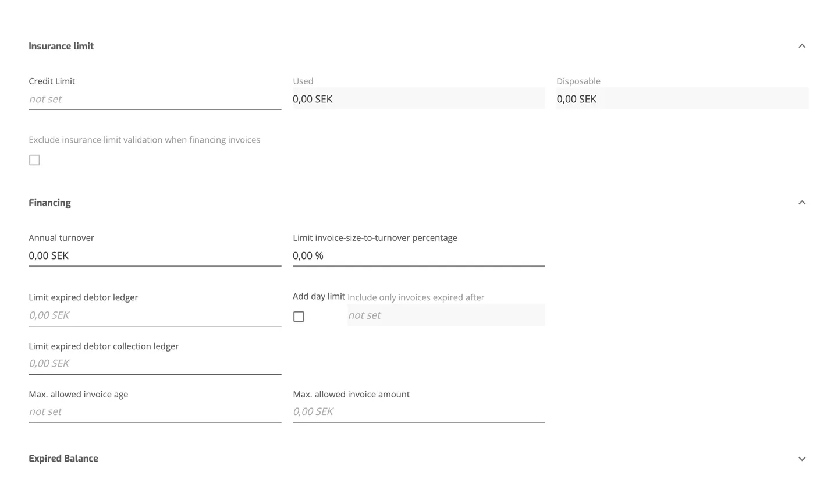The width and height of the screenshot is (838, 504).
Task: Click the 'Exclude insurance limit validation' label text
Action: 144,140
